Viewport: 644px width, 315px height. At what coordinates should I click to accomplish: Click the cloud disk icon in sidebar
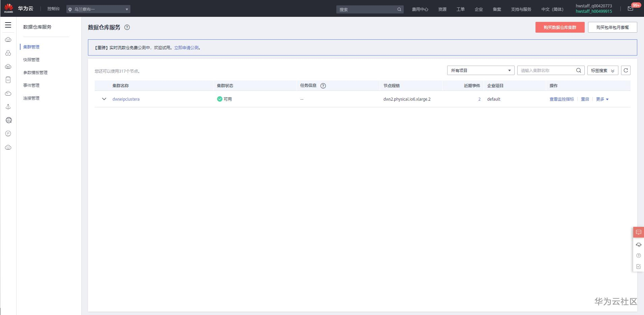point(8,67)
